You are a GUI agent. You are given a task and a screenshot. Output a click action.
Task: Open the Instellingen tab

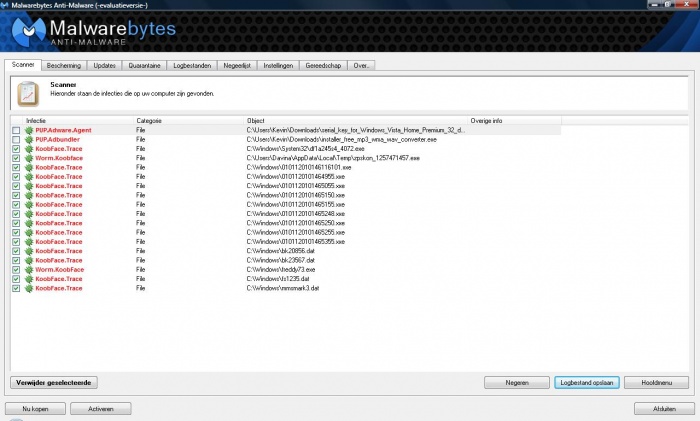[x=278, y=66]
